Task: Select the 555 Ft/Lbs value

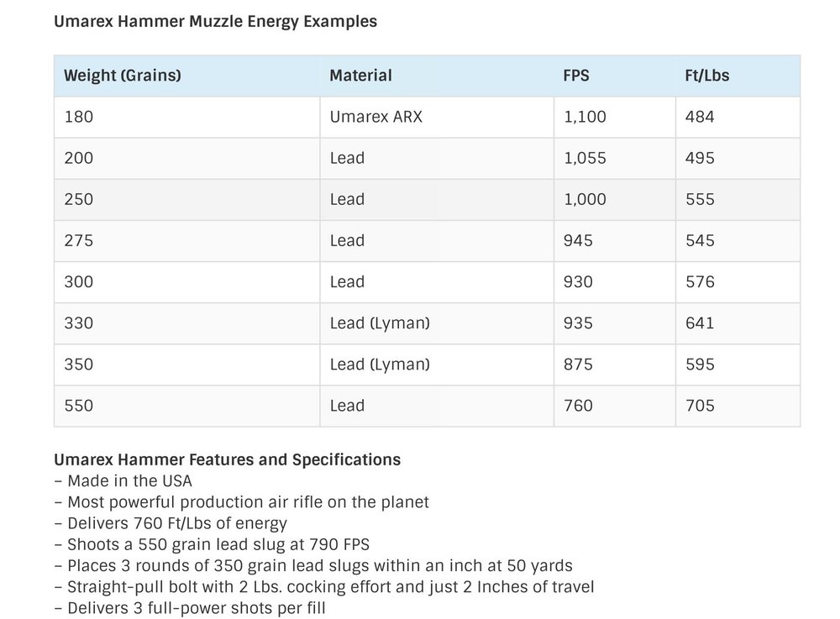Action: pyautogui.click(x=700, y=199)
